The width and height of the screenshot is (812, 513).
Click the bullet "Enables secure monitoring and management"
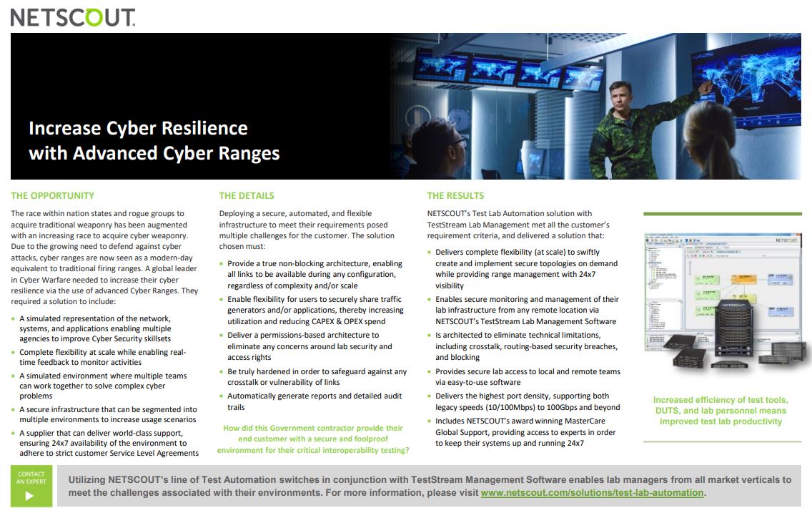(x=528, y=311)
